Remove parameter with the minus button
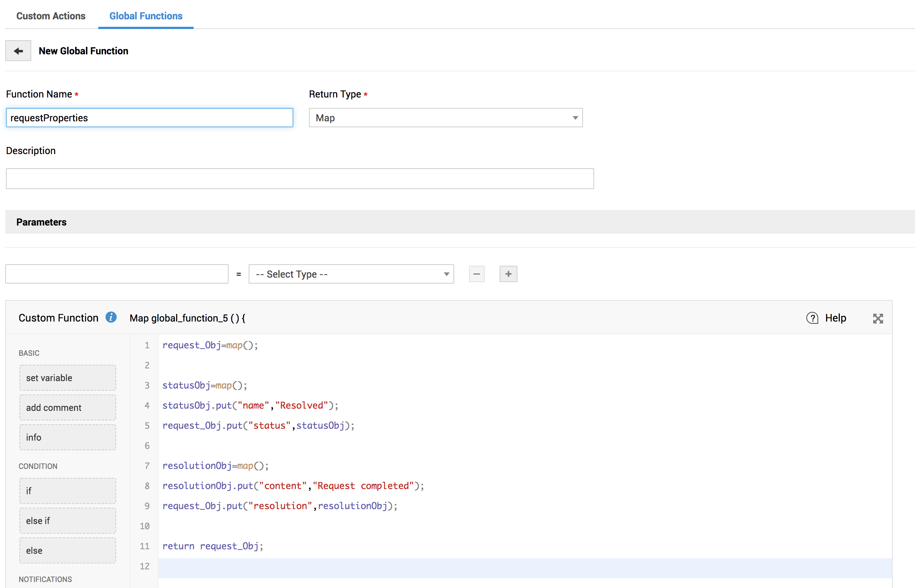Image resolution: width=915 pixels, height=588 pixels. point(476,274)
